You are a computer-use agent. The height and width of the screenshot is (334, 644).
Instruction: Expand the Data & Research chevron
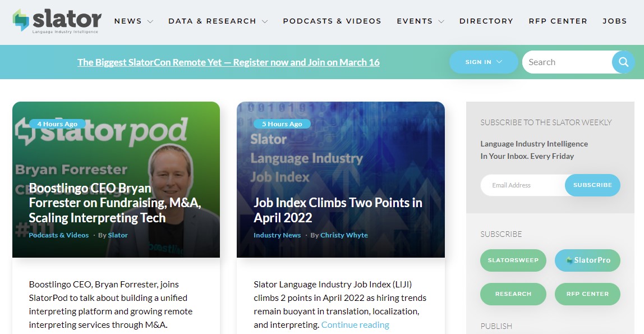click(x=265, y=21)
